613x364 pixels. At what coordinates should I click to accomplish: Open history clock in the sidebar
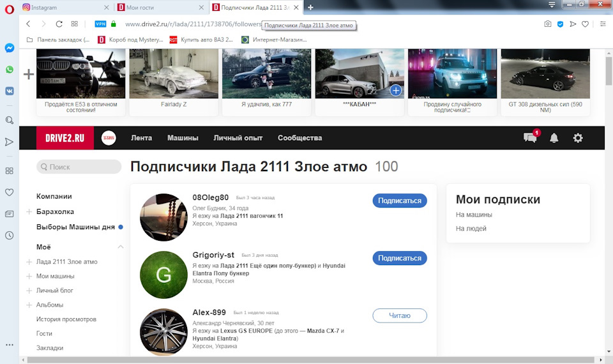click(x=10, y=236)
